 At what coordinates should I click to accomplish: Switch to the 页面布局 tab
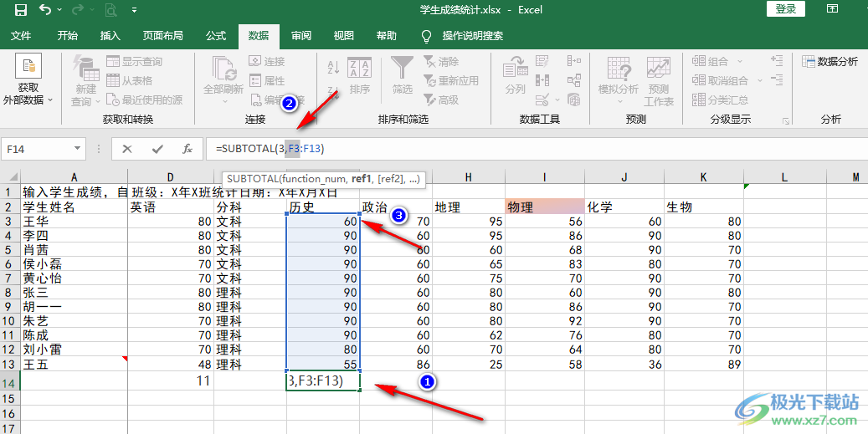162,35
